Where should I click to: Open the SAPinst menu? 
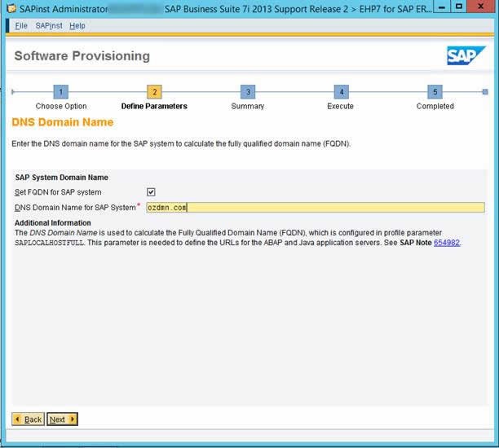[x=49, y=26]
